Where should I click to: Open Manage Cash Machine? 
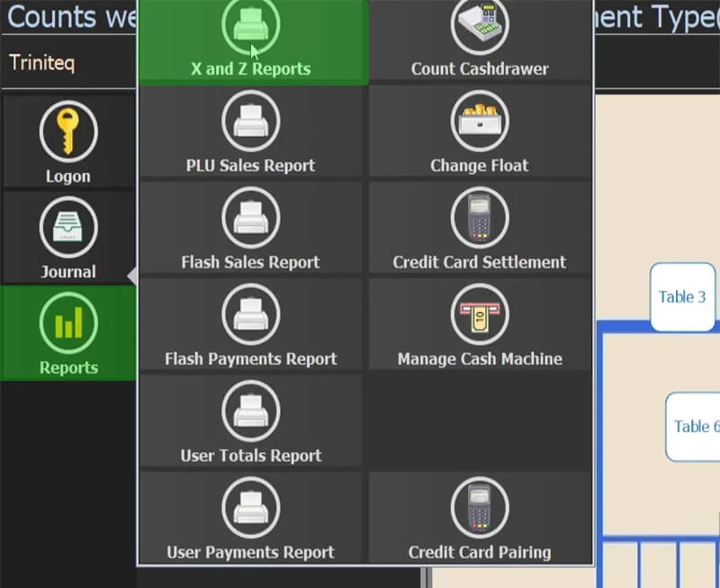coord(480,325)
